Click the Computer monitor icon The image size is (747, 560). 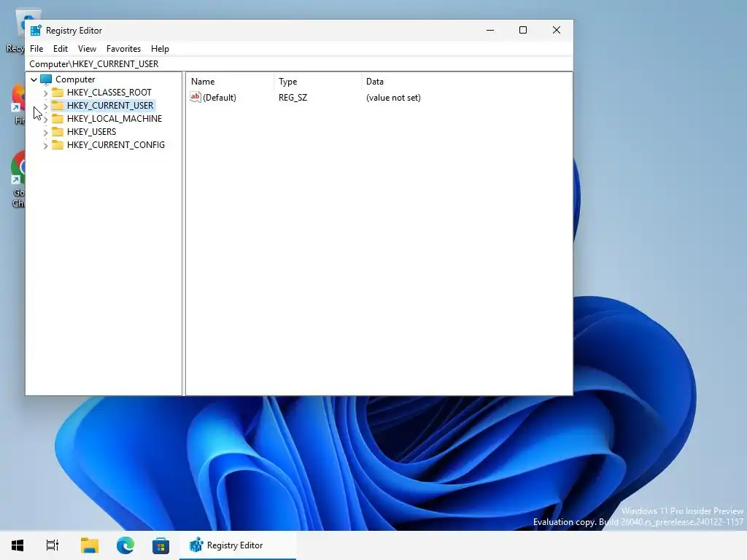click(46, 79)
